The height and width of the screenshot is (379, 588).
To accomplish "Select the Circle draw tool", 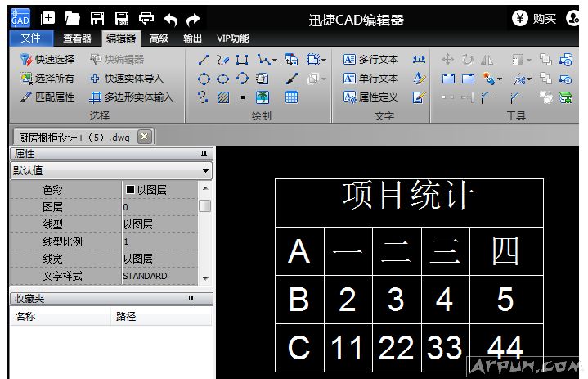I will (204, 79).
